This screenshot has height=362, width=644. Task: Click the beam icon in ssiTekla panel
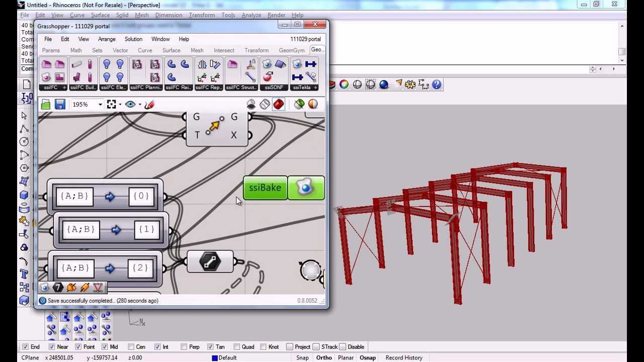point(310,64)
